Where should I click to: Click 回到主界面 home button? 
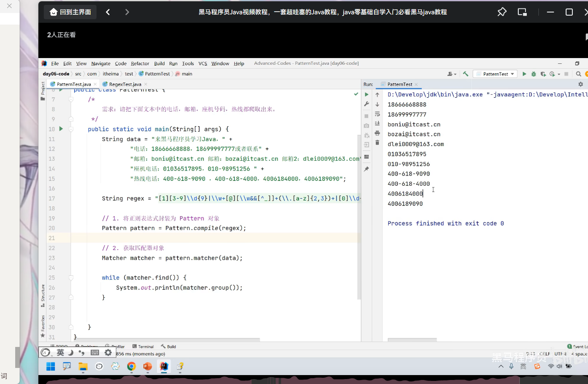[71, 12]
